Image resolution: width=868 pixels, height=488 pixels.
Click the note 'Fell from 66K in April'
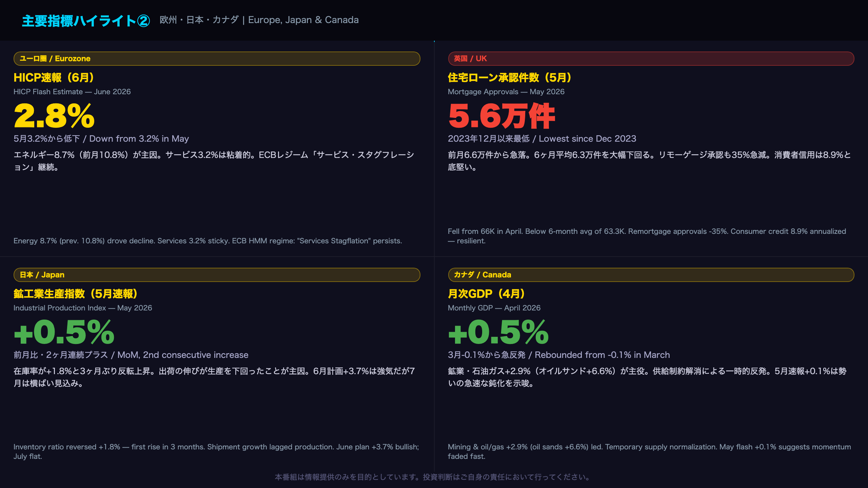pyautogui.click(x=647, y=236)
